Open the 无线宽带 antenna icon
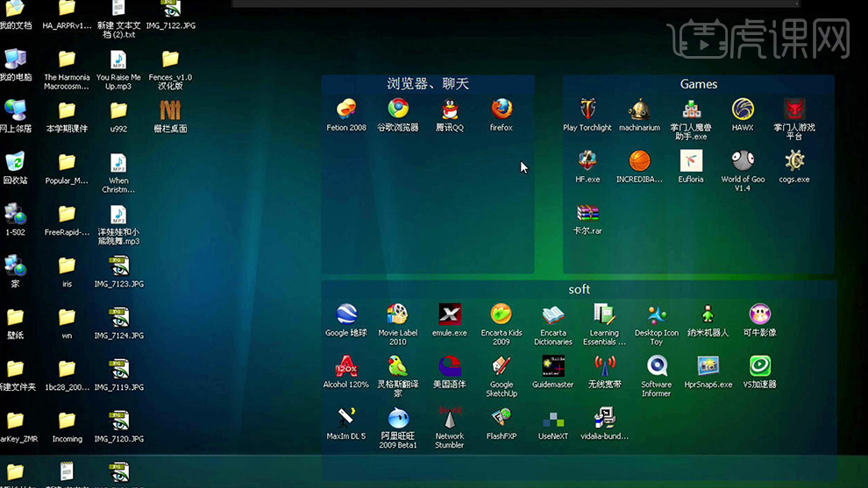This screenshot has width=868, height=488. click(x=604, y=366)
